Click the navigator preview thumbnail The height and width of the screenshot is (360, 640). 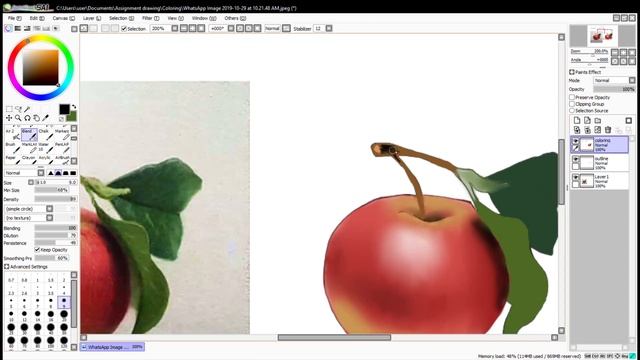(x=602, y=36)
